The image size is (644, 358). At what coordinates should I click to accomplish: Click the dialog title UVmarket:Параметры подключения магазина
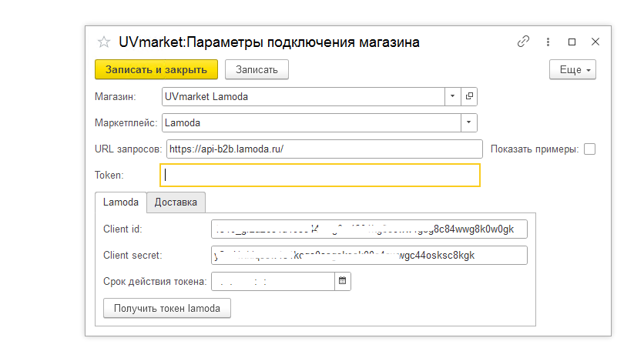coord(269,42)
